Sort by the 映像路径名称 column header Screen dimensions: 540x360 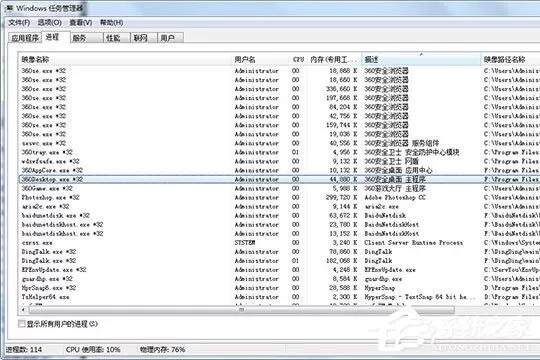(510, 59)
